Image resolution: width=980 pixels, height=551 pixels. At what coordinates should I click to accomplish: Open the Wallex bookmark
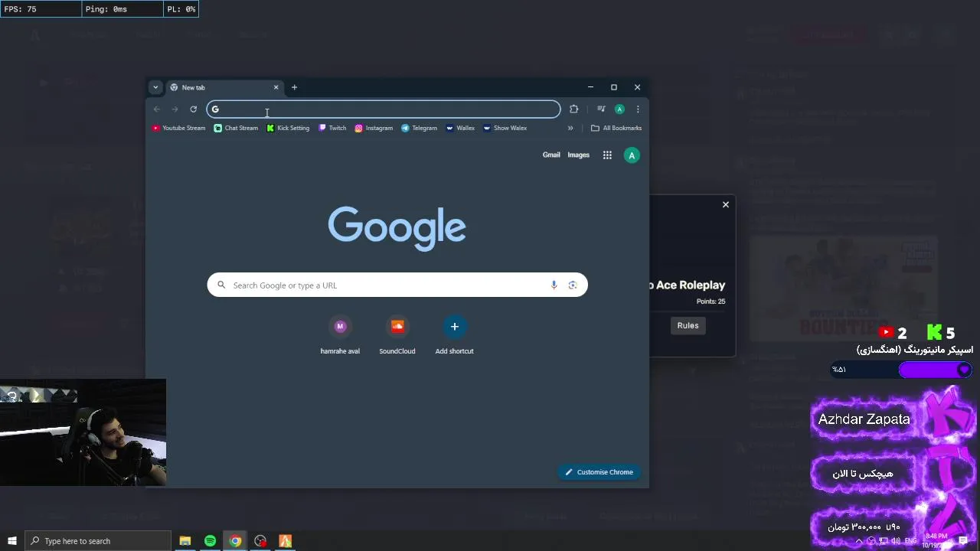(460, 128)
